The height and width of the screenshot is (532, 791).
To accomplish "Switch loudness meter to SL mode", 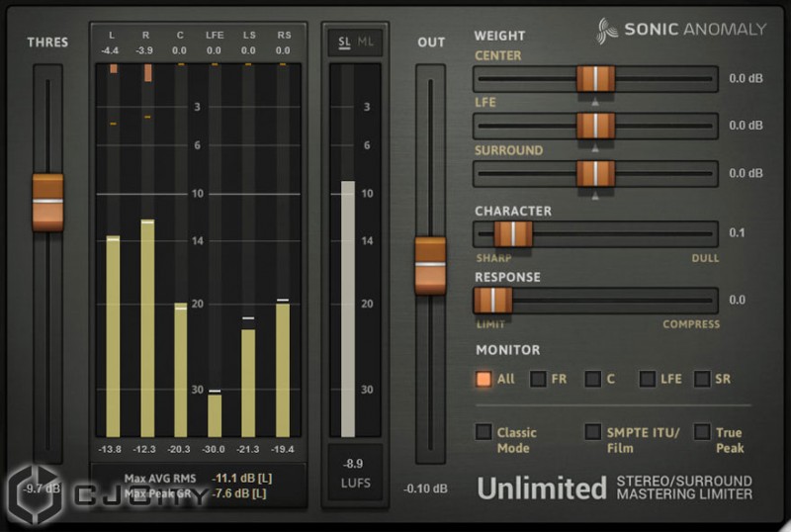I will pos(344,41).
